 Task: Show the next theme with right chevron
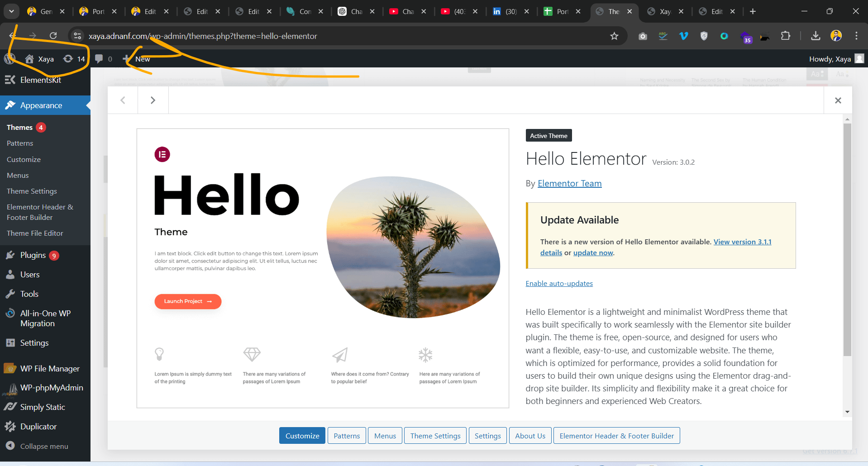(153, 100)
